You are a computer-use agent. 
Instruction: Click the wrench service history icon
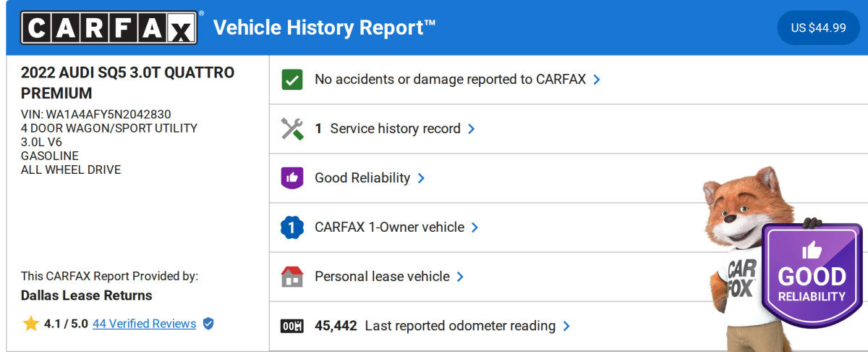coord(292,129)
